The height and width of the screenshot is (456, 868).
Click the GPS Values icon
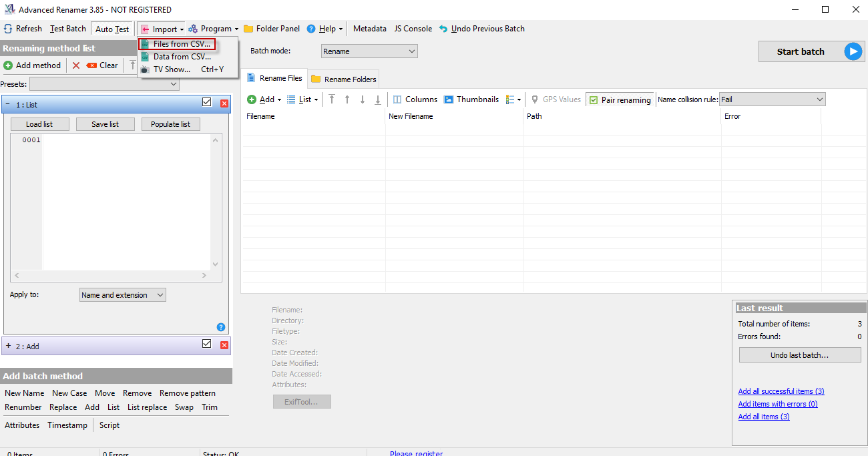pos(535,99)
